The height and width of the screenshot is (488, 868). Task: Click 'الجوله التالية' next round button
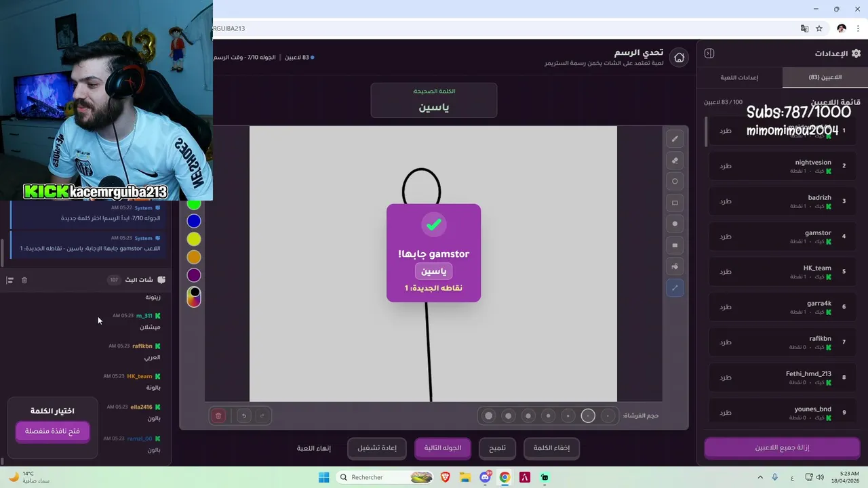pyautogui.click(x=443, y=448)
